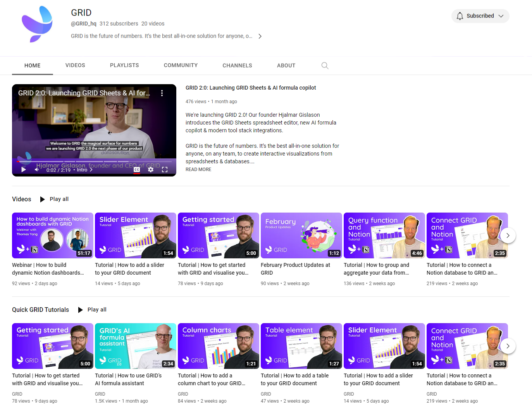Click '1.5K views • 1 month ago' text
Screen dimensions: 532x417
coord(121,401)
